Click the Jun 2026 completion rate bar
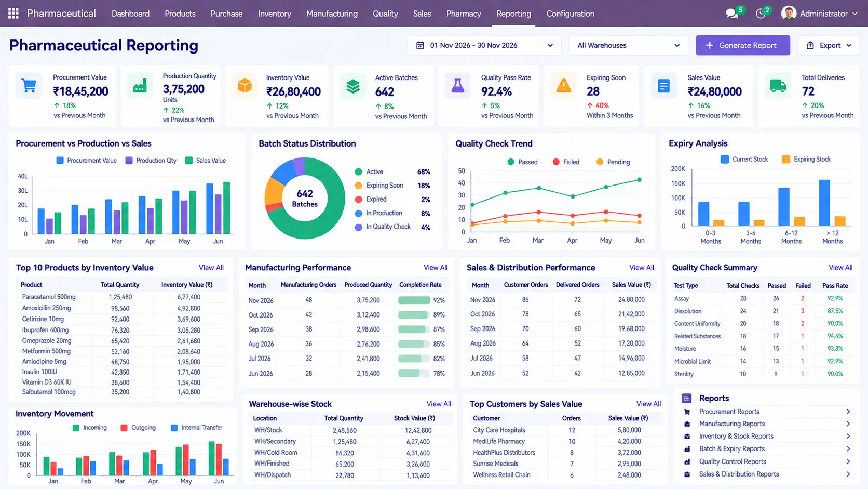 pyautogui.click(x=414, y=373)
